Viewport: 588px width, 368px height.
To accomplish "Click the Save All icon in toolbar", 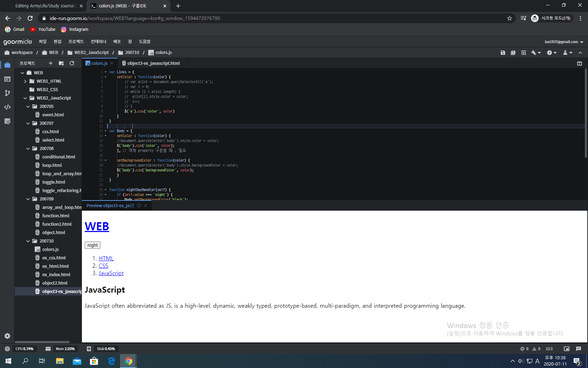I will pyautogui.click(x=513, y=53).
